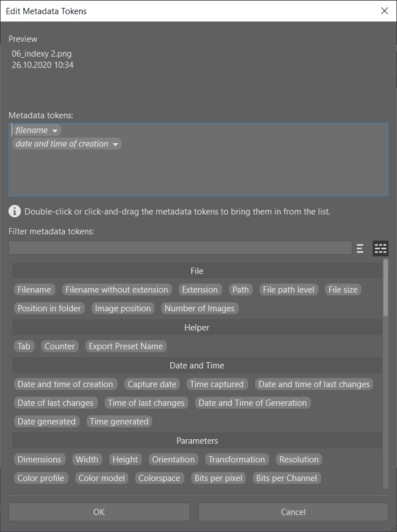Click the info icon beside the hint text

click(14, 212)
